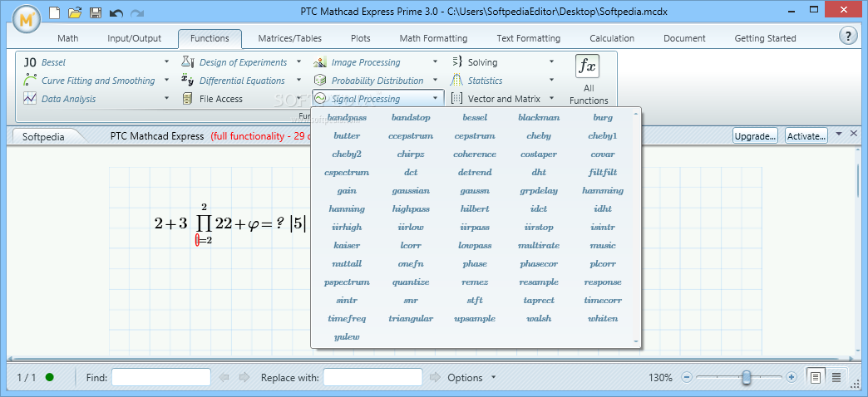Expand the Solving dropdown arrow

551,62
